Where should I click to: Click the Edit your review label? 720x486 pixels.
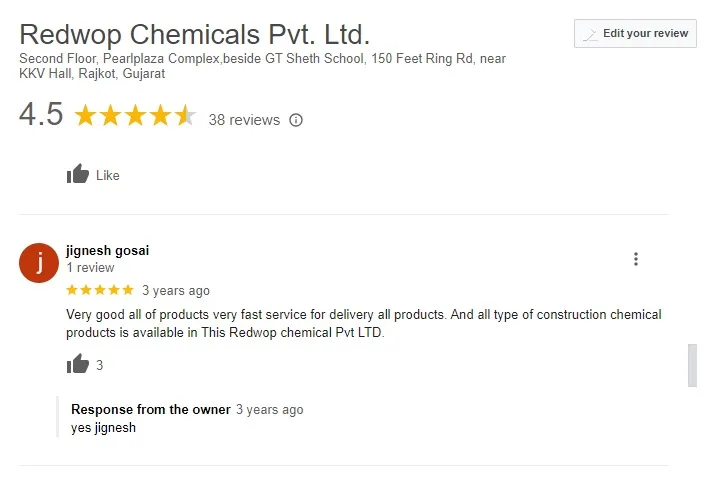coord(645,33)
